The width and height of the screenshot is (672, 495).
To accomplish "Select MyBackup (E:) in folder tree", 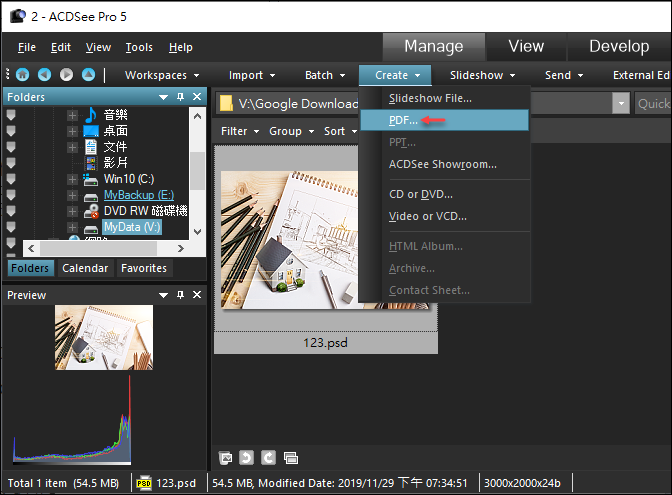I will point(139,195).
